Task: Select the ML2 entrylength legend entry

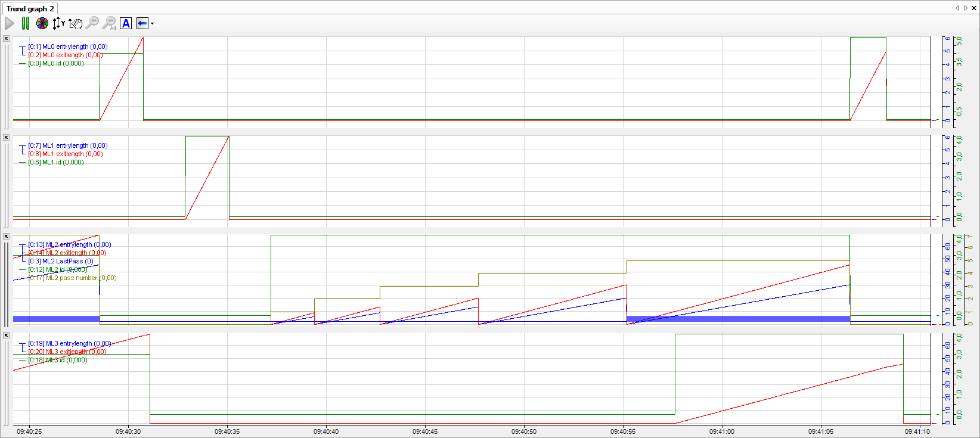Action: coord(70,244)
